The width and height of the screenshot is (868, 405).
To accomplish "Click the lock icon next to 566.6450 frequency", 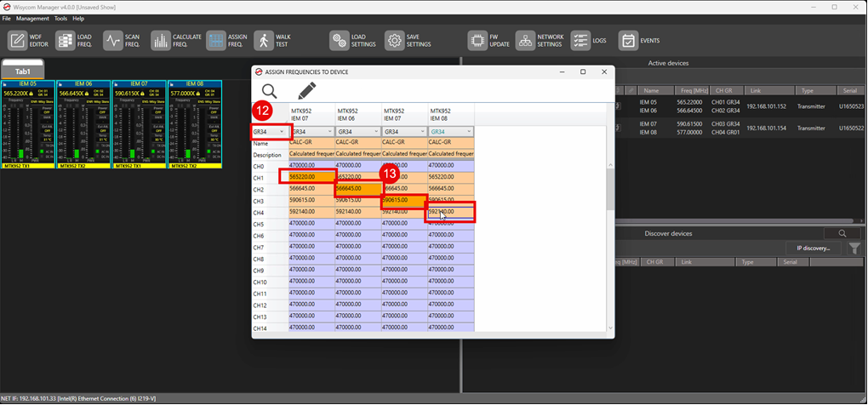I will [87, 94].
